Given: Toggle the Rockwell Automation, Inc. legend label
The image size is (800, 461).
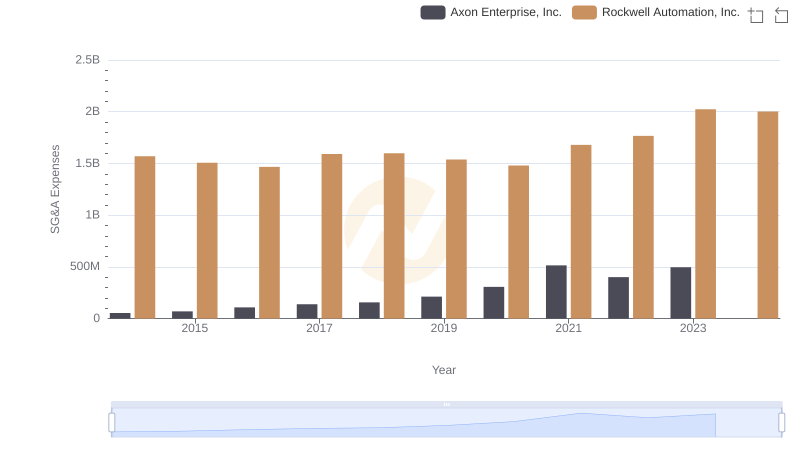Looking at the screenshot, I should coord(670,12).
